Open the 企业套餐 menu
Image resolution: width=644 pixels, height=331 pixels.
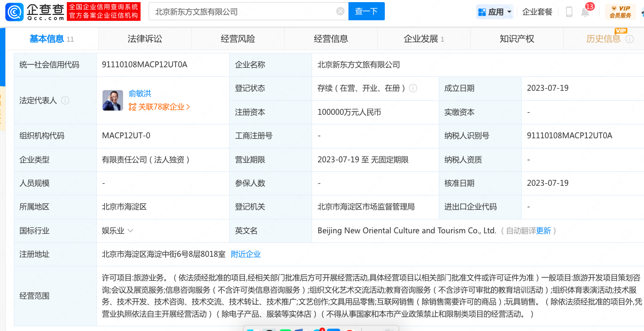537,11
